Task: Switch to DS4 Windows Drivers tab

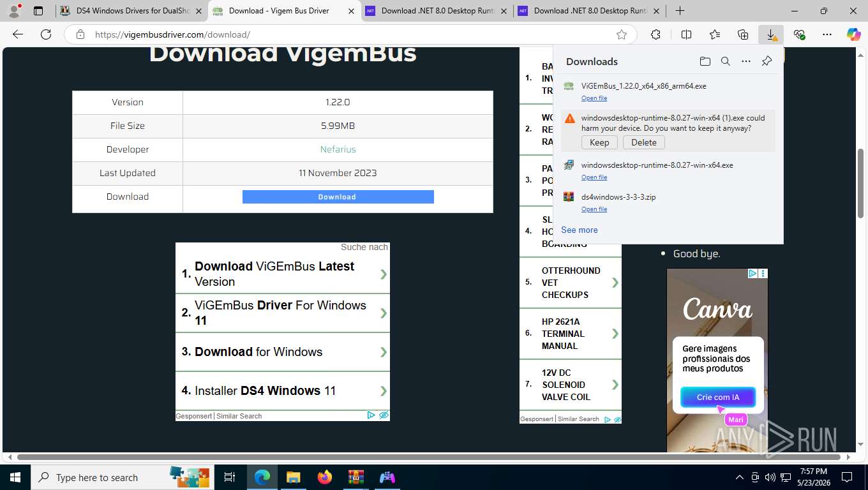Action: (131, 11)
